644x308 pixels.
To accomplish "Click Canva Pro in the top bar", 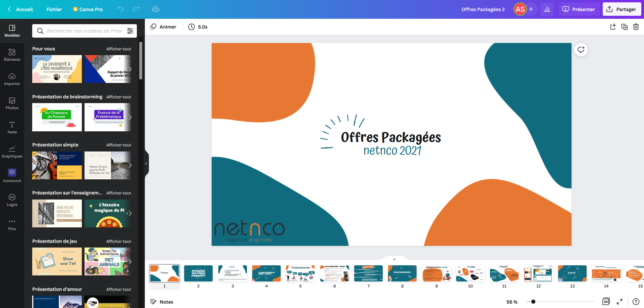I will 88,9.
